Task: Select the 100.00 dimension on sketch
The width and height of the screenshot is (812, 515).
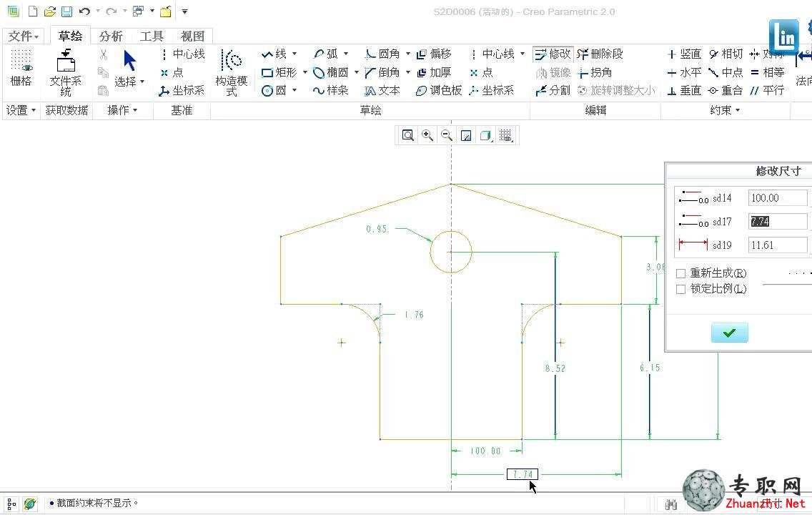Action: click(x=485, y=451)
